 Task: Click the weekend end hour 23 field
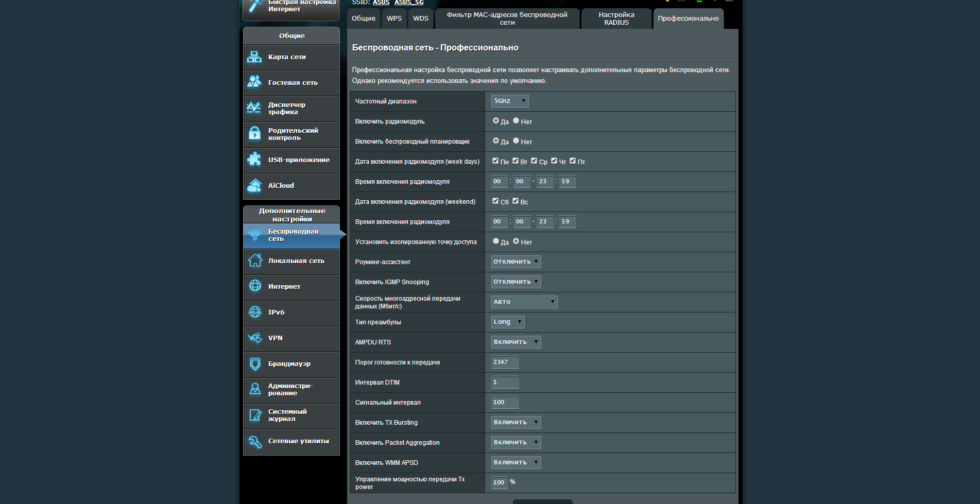(545, 221)
